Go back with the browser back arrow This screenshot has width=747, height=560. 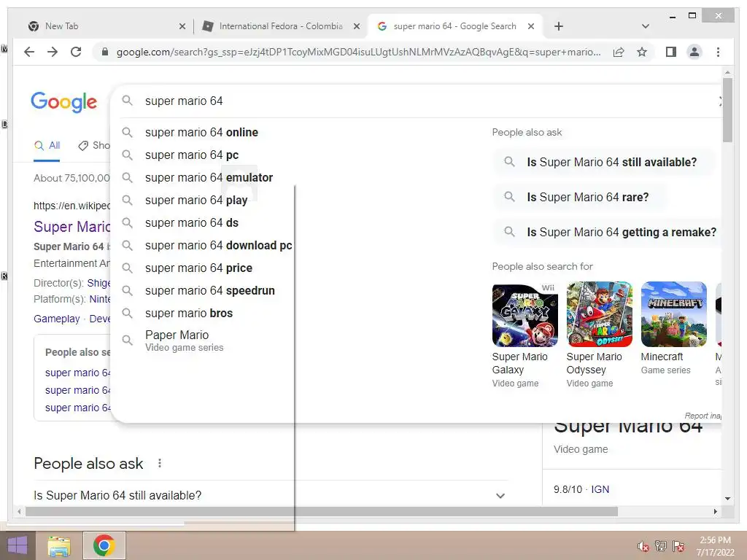[29, 52]
